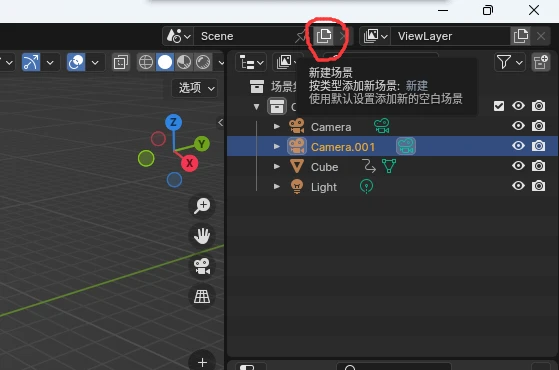Select the zoom magnifier viewport gizmo
This screenshot has width=559, height=370.
[x=202, y=206]
